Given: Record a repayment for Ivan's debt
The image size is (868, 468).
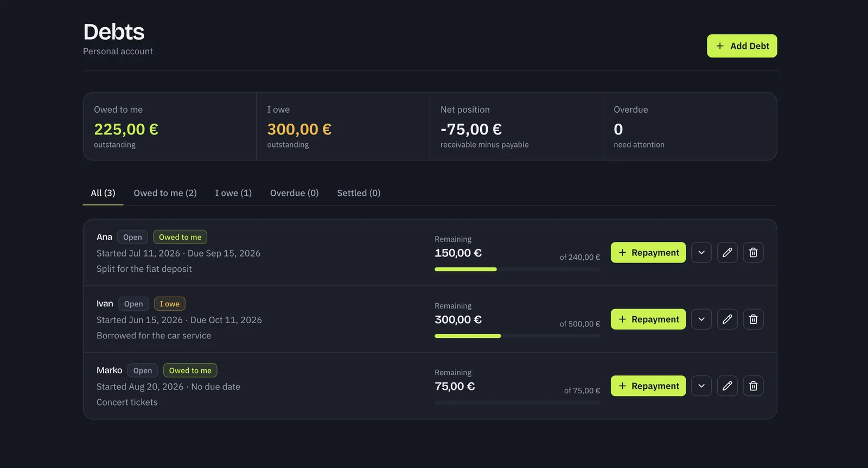Looking at the screenshot, I should 648,319.
